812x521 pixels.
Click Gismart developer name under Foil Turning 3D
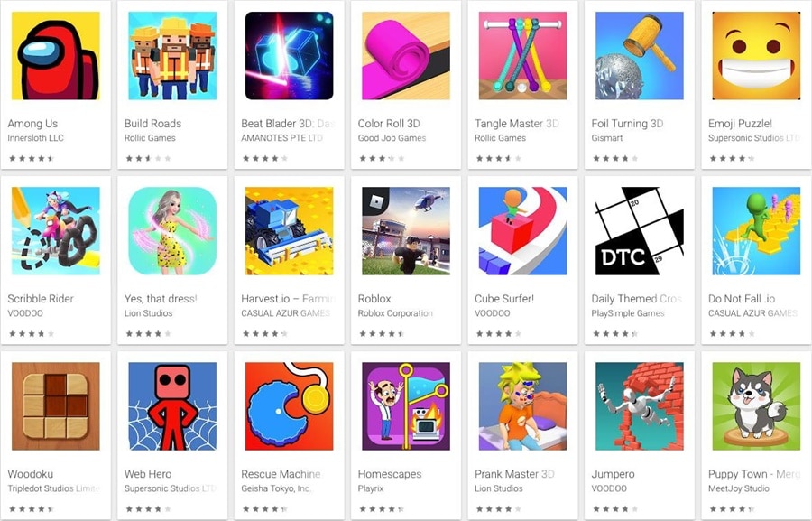click(x=607, y=138)
